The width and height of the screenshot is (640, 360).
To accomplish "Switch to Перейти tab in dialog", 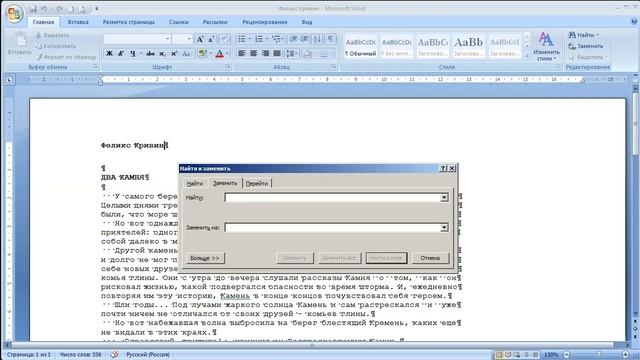I will [257, 184].
